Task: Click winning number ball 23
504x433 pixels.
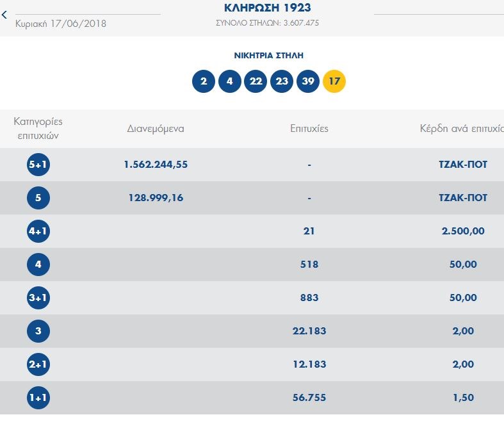Action: (x=282, y=81)
